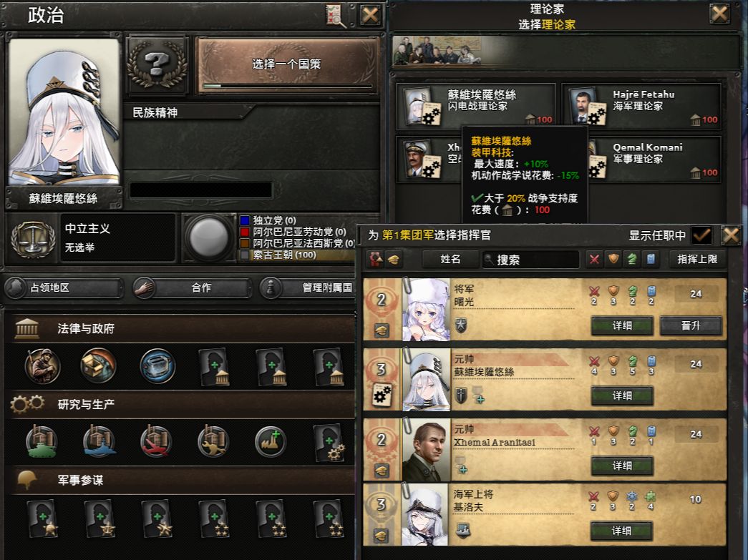Click the economy law toaster icon

pyautogui.click(x=157, y=366)
